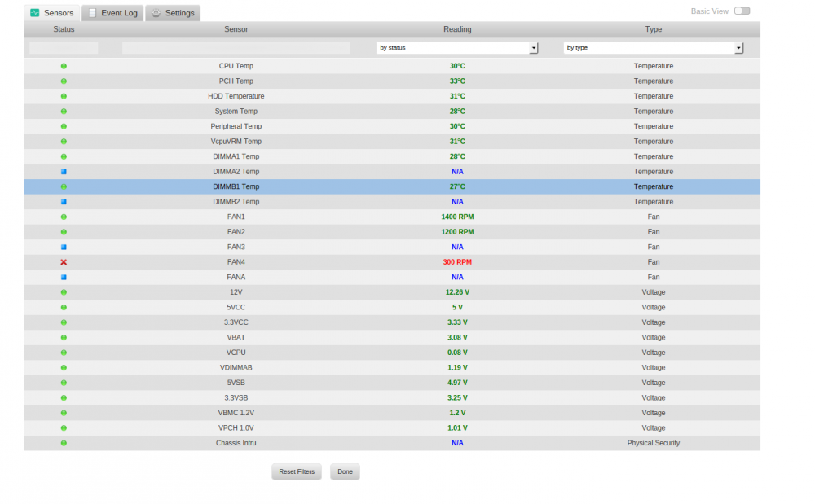Click the green status icon for VPCH 1.0V
Screen dimensions: 815x504
click(64, 428)
